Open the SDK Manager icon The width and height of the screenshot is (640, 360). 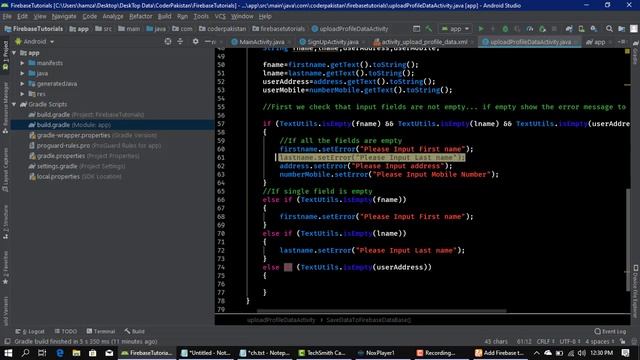coord(593,29)
